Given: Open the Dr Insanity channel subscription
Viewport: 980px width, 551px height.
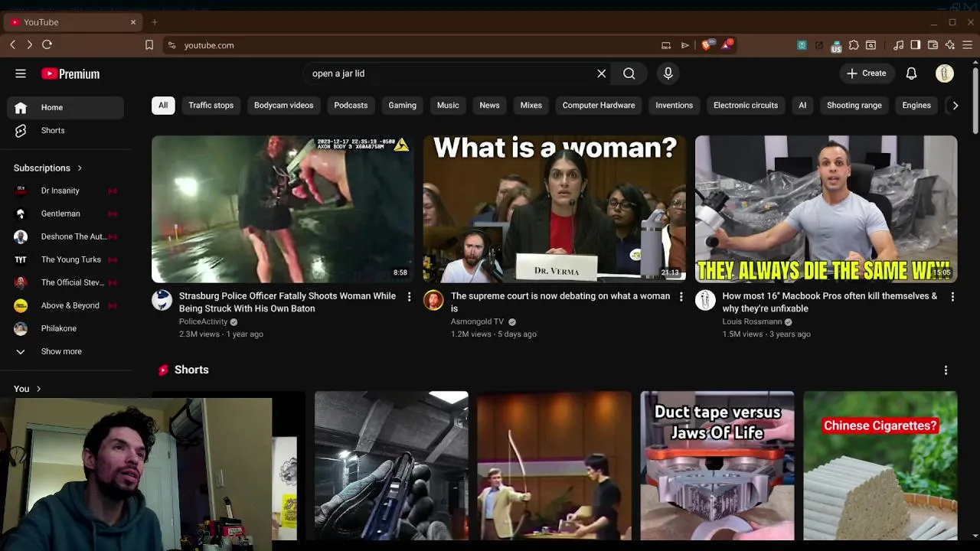Looking at the screenshot, I should pos(65,191).
